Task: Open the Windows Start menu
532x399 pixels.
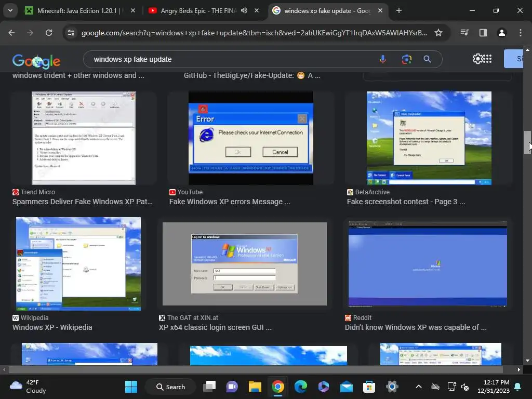Action: (x=131, y=387)
